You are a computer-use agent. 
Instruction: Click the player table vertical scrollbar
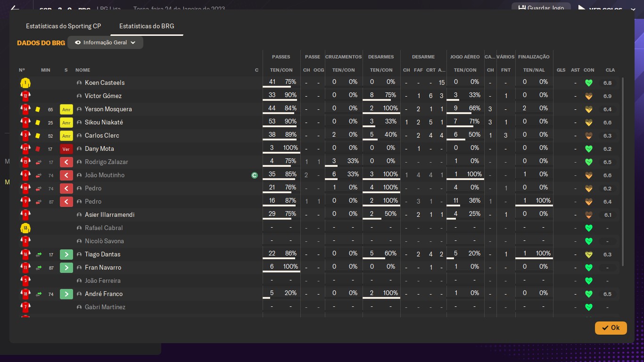[x=623, y=172]
